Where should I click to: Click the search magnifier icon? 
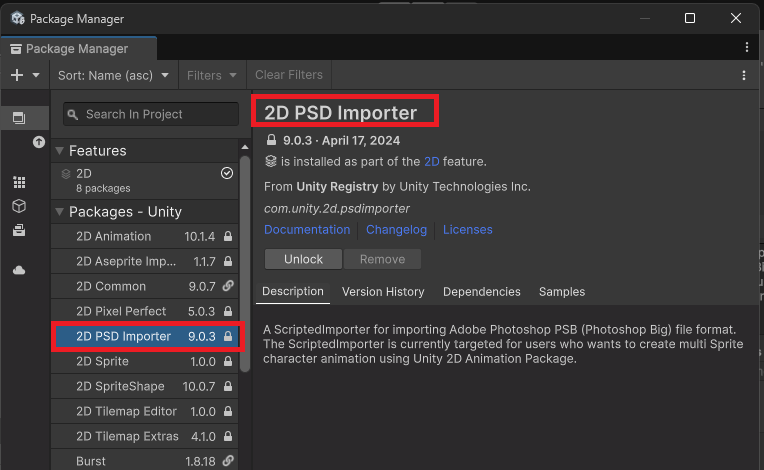(x=73, y=114)
